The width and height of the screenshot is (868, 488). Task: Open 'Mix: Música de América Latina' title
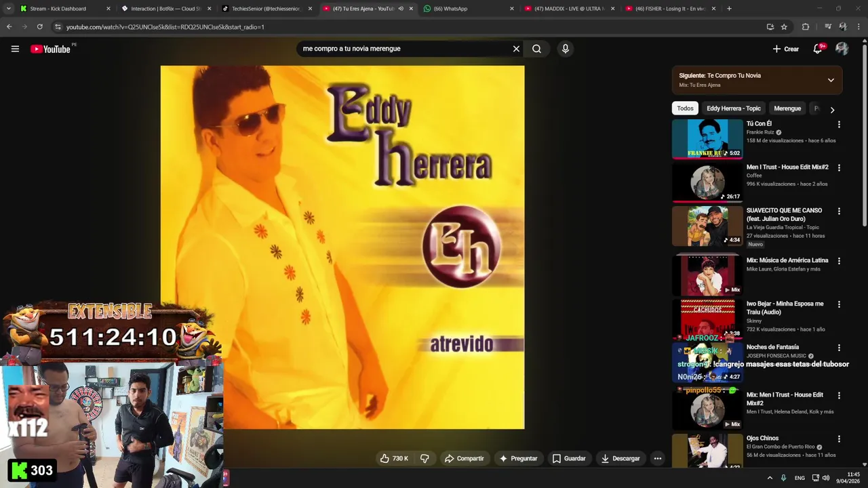pos(787,260)
